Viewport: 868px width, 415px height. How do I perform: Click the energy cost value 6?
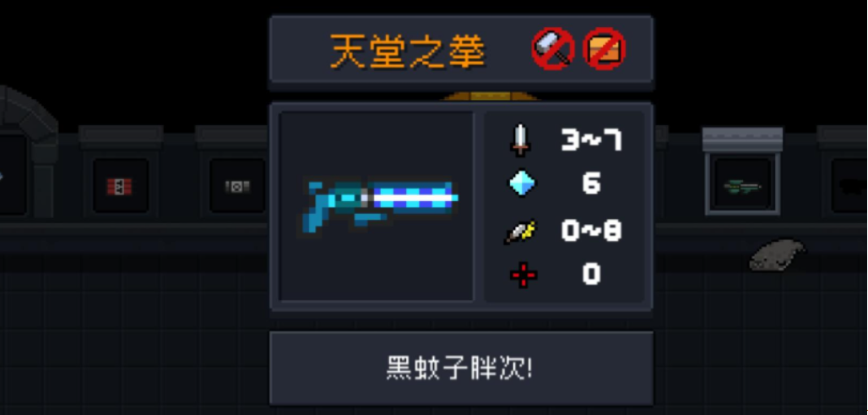pos(591,184)
